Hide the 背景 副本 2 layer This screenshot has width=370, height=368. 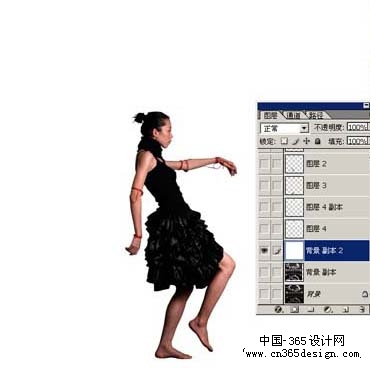click(264, 251)
